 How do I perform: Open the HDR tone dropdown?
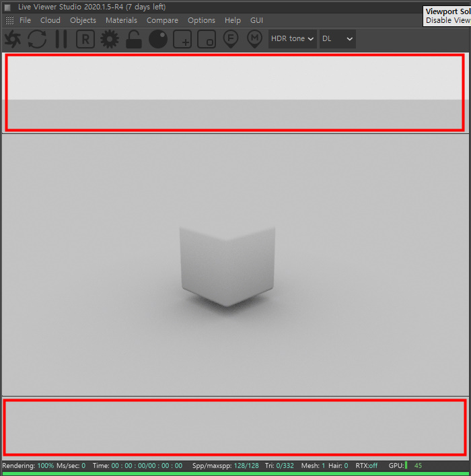point(292,39)
